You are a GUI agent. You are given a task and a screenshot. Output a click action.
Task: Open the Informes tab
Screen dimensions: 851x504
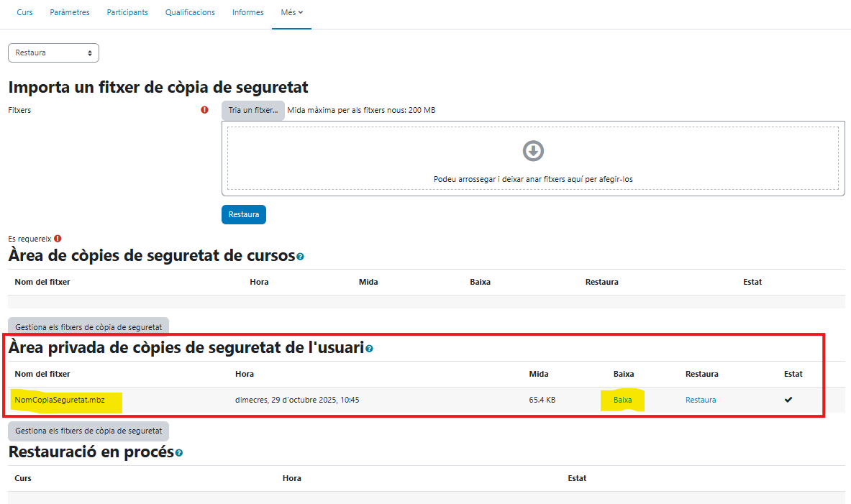pyautogui.click(x=247, y=12)
